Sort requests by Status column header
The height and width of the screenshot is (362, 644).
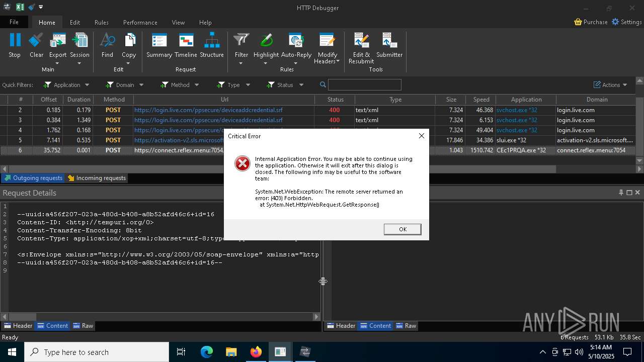336,100
